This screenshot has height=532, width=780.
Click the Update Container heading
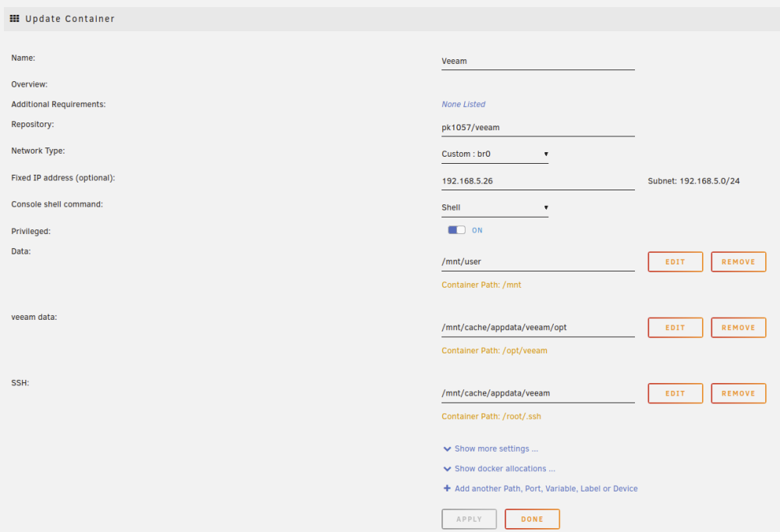coord(69,19)
